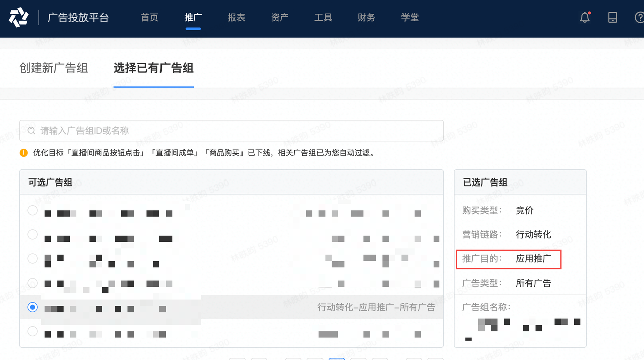Open the 工具 menu in the navigation bar
The image size is (644, 360).
click(x=323, y=17)
